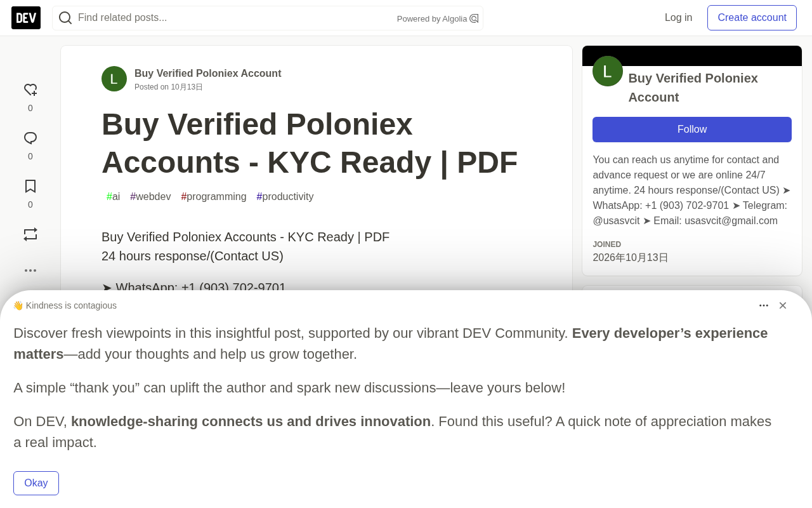Click the DEV logo home icon
Image resolution: width=812 pixels, height=508 pixels.
[x=26, y=18]
